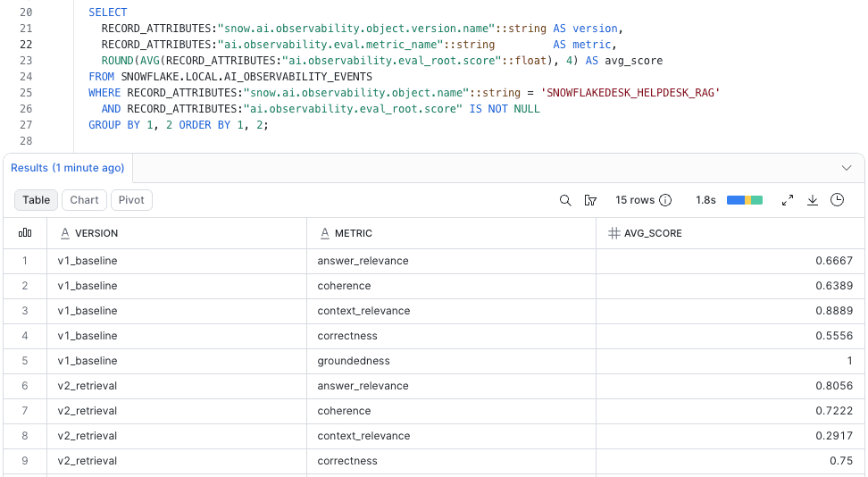Switch to the Pivot view

(131, 200)
